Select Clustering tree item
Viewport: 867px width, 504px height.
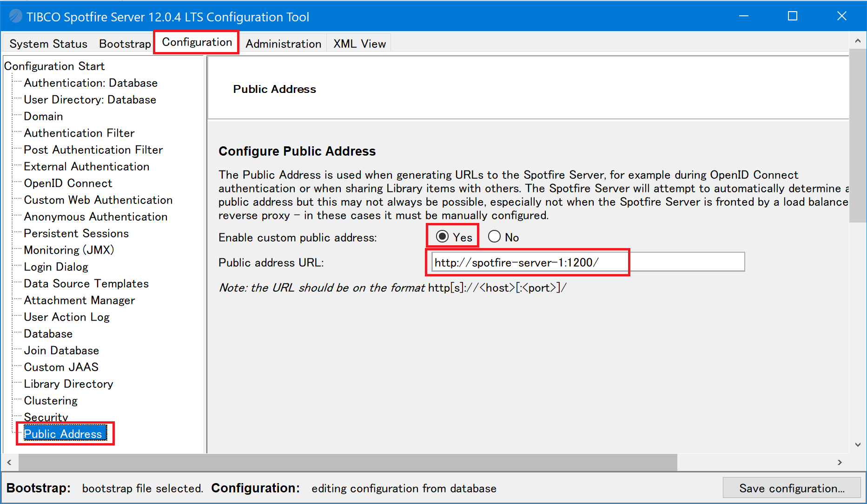[51, 400]
